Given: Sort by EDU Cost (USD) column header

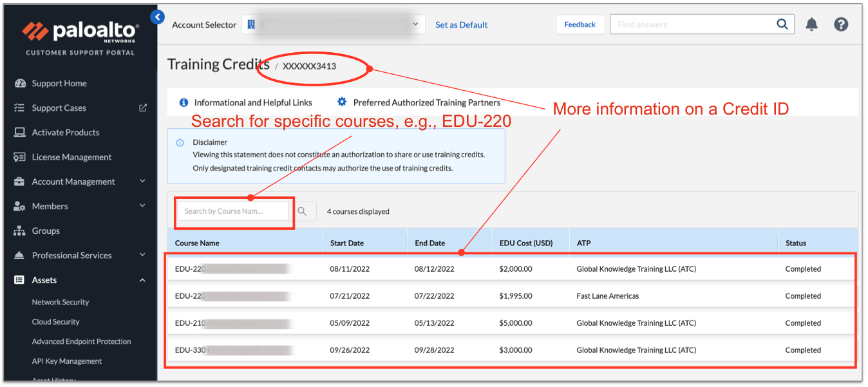Looking at the screenshot, I should 526,243.
